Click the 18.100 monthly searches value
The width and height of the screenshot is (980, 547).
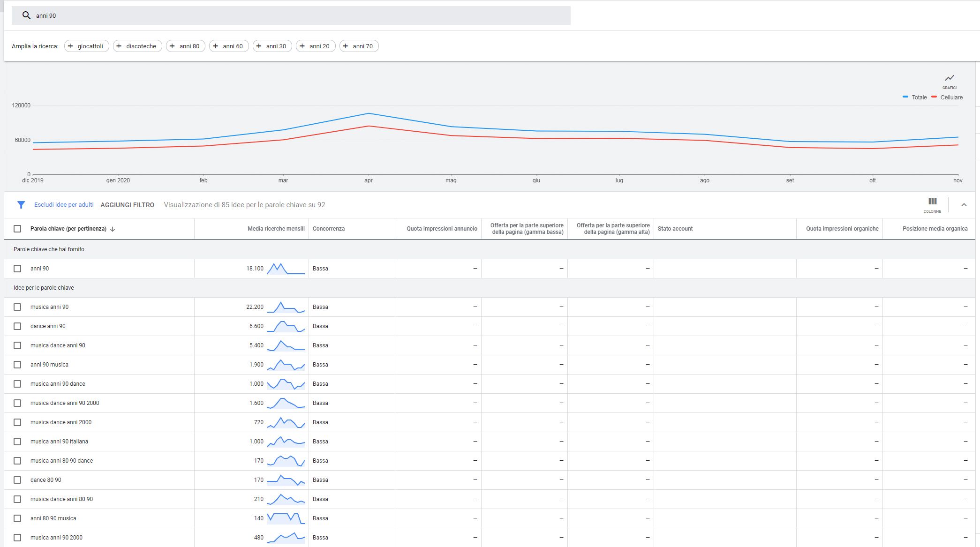click(x=255, y=269)
